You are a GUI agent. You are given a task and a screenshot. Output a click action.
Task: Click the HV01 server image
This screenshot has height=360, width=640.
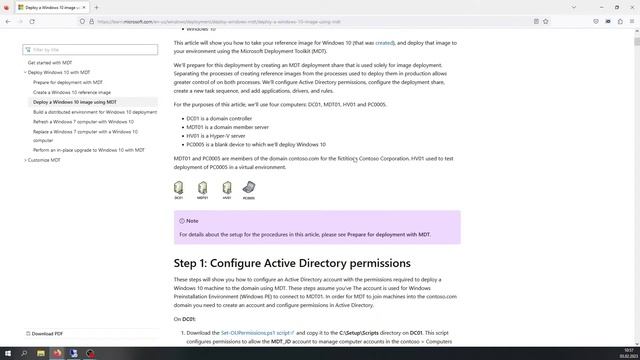click(227, 190)
